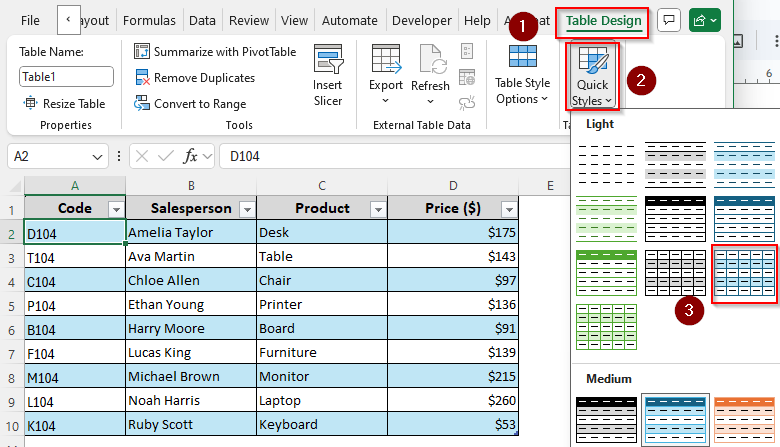Image resolution: width=780 pixels, height=447 pixels.
Task: Open the Salesperson column filter dropdown
Action: [x=244, y=209]
